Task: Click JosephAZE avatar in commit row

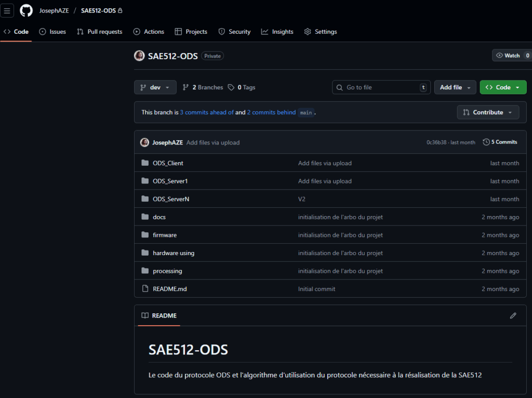Action: coord(144,142)
